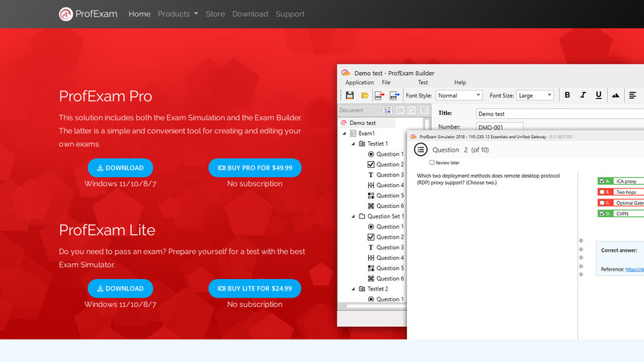Click Download button under ProfExam Pro

point(120,168)
